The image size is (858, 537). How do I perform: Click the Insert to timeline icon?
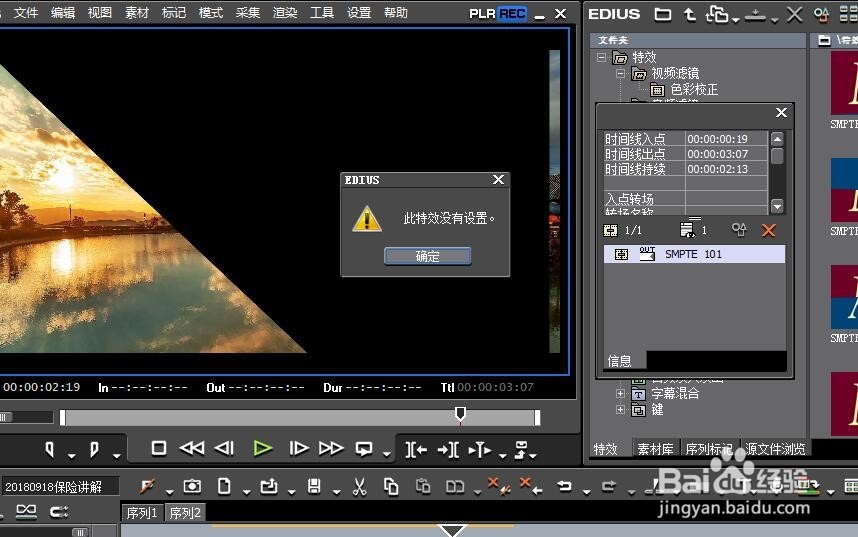coord(416,450)
